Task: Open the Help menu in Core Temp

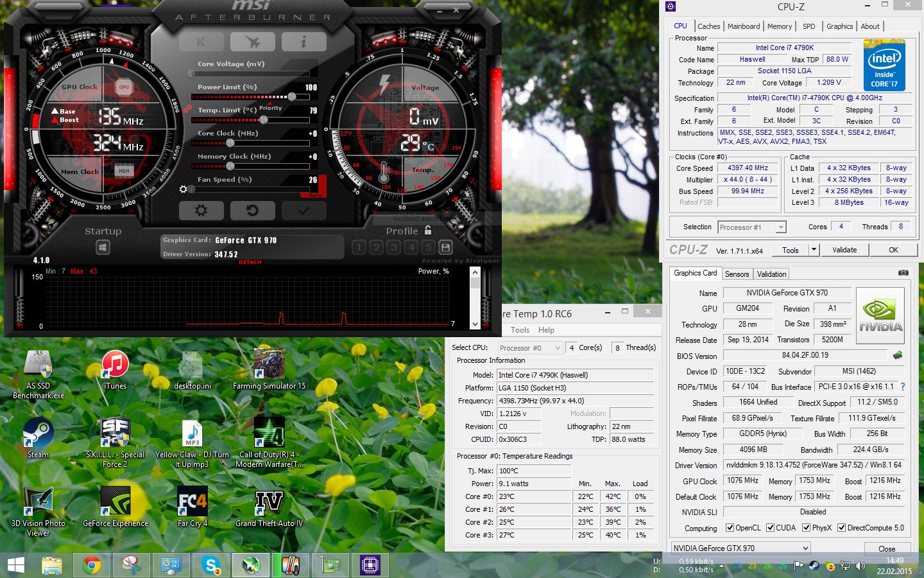Action: 546,330
